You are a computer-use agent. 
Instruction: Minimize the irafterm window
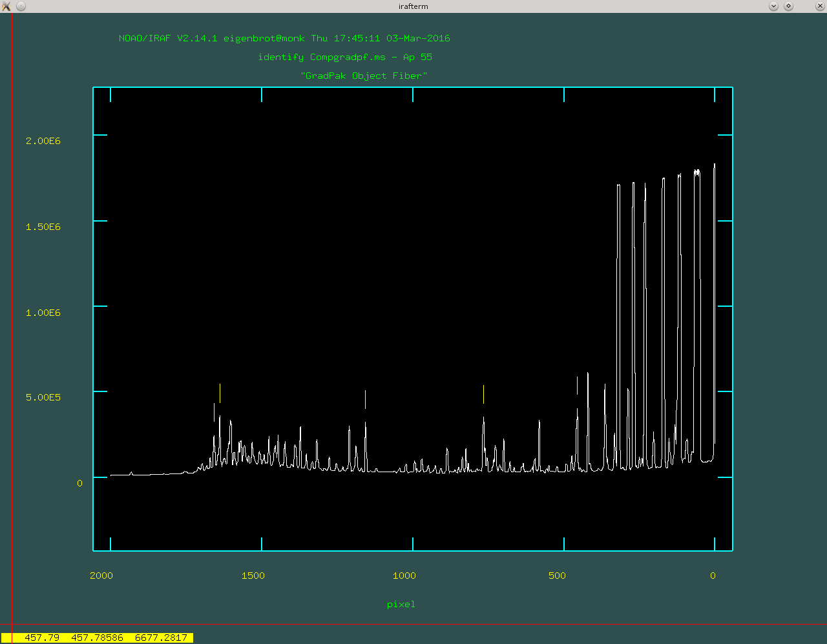click(773, 6)
